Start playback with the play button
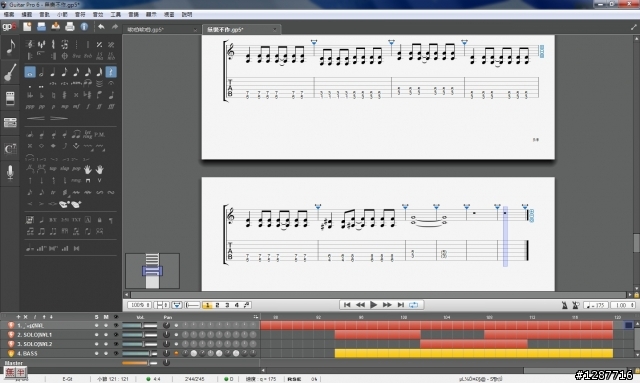The image size is (640, 383). coord(373,305)
